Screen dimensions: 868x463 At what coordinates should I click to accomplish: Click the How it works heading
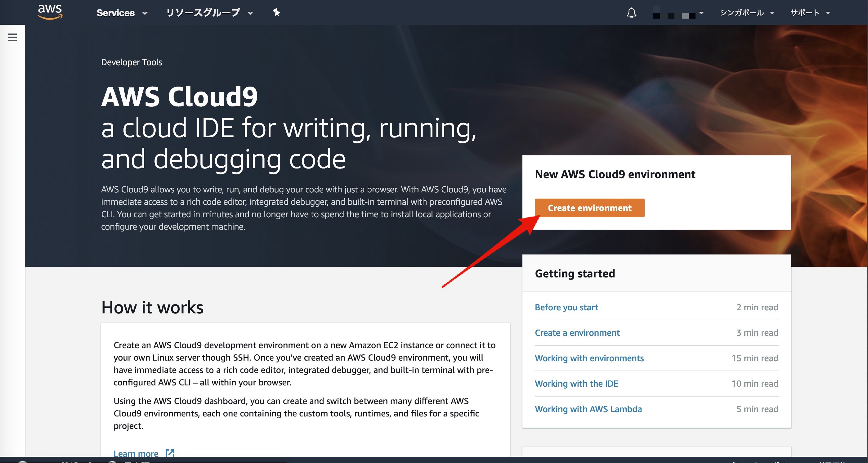pyautogui.click(x=152, y=307)
